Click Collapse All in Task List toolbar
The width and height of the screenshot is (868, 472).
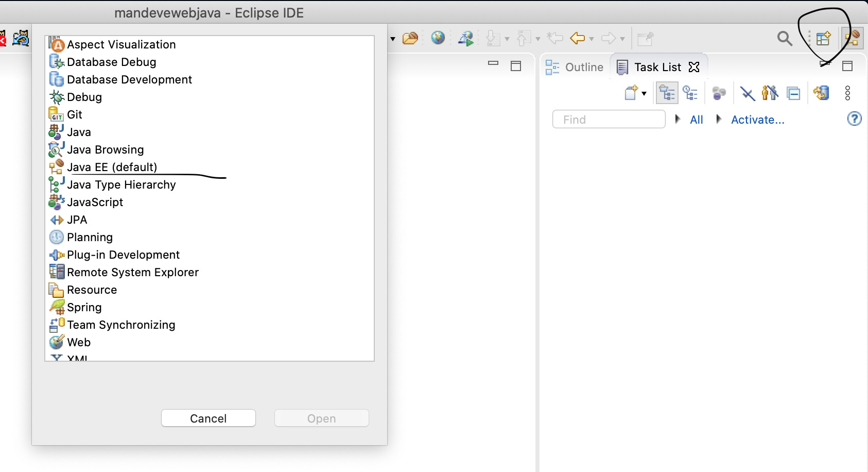(x=794, y=94)
